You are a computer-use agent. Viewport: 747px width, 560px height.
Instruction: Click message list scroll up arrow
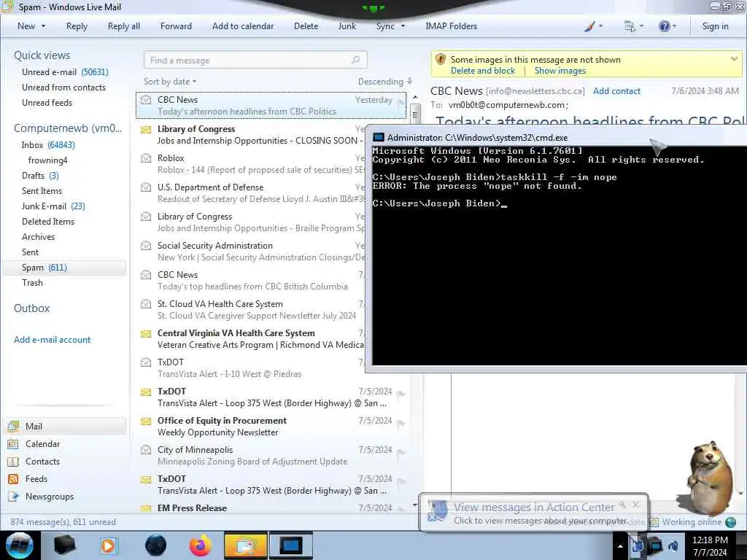pos(415,98)
